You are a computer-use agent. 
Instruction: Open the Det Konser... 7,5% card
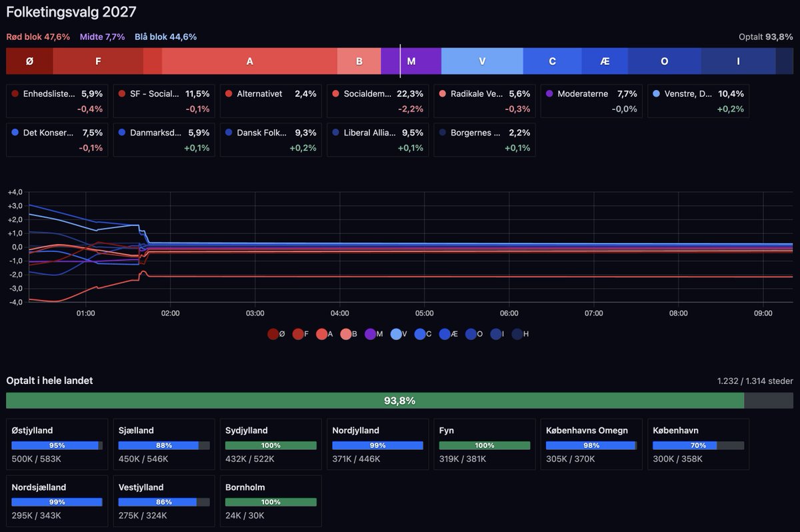click(x=57, y=140)
